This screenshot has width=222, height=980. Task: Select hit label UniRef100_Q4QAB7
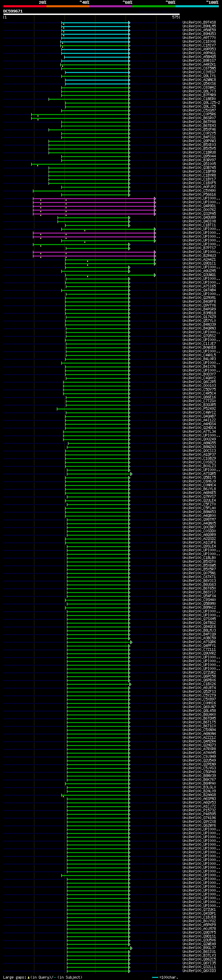click(x=199, y=416)
